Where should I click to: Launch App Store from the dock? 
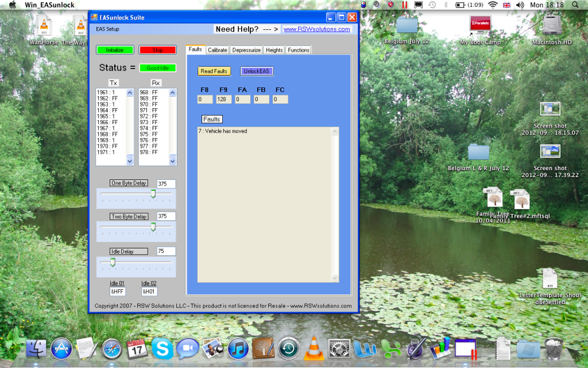pyautogui.click(x=61, y=348)
